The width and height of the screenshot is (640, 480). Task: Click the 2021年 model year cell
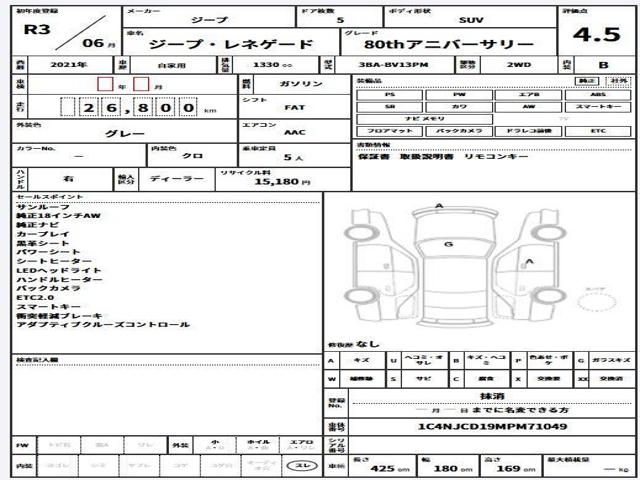69,65
